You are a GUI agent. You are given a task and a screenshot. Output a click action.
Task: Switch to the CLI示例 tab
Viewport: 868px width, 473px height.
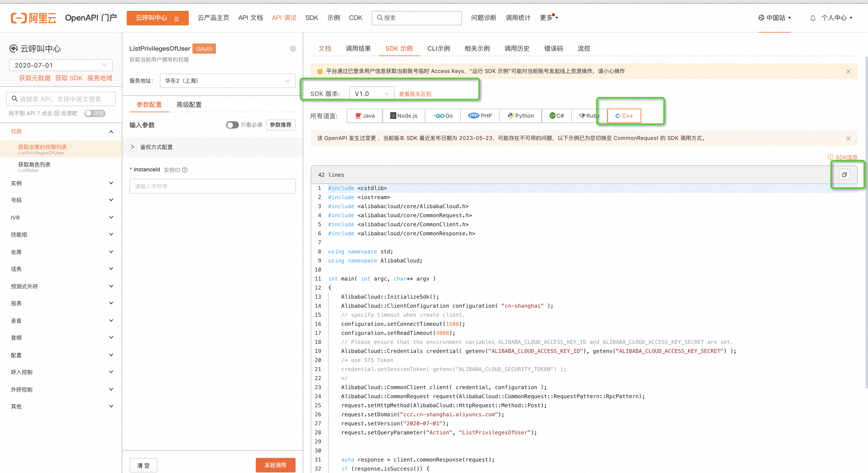pos(439,49)
